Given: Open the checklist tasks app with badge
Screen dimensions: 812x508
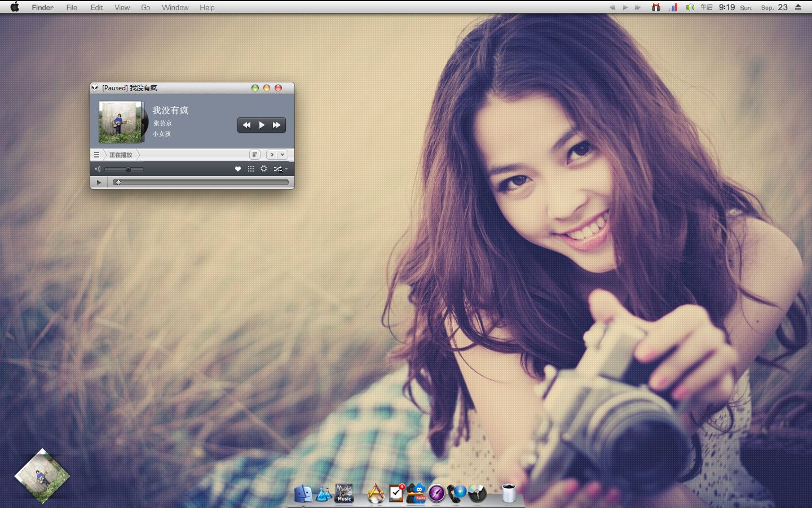Looking at the screenshot, I should [396, 493].
